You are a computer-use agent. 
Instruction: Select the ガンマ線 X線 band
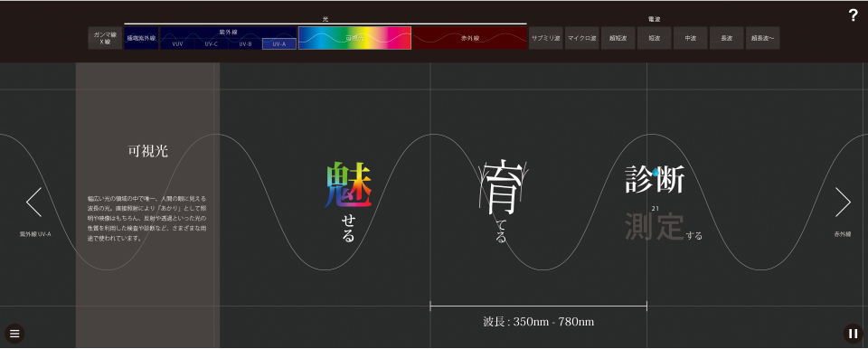tap(105, 38)
